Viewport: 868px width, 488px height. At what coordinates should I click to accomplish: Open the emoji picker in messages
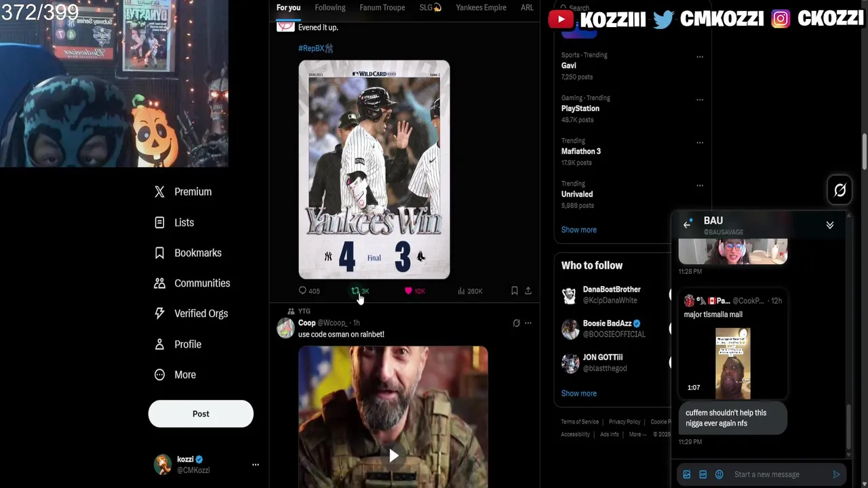click(x=719, y=474)
